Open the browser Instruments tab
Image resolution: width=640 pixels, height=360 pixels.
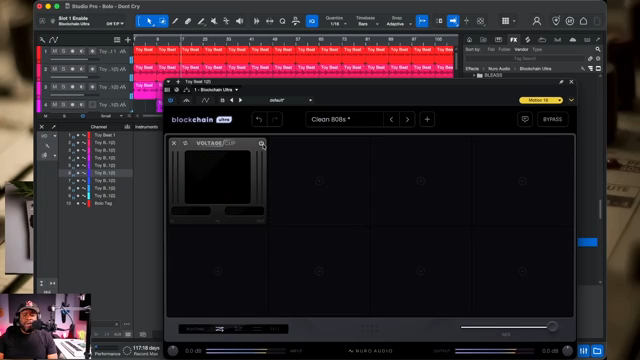point(498,40)
